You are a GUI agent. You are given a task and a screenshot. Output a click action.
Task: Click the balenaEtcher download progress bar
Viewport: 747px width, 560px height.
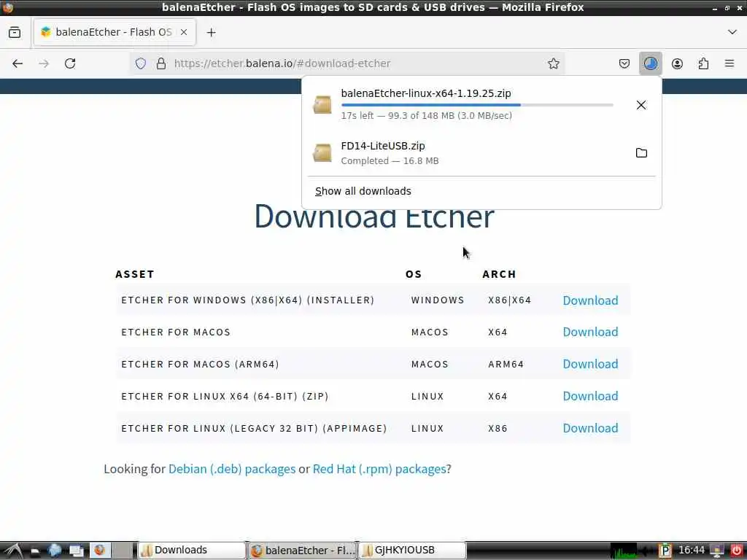477,105
